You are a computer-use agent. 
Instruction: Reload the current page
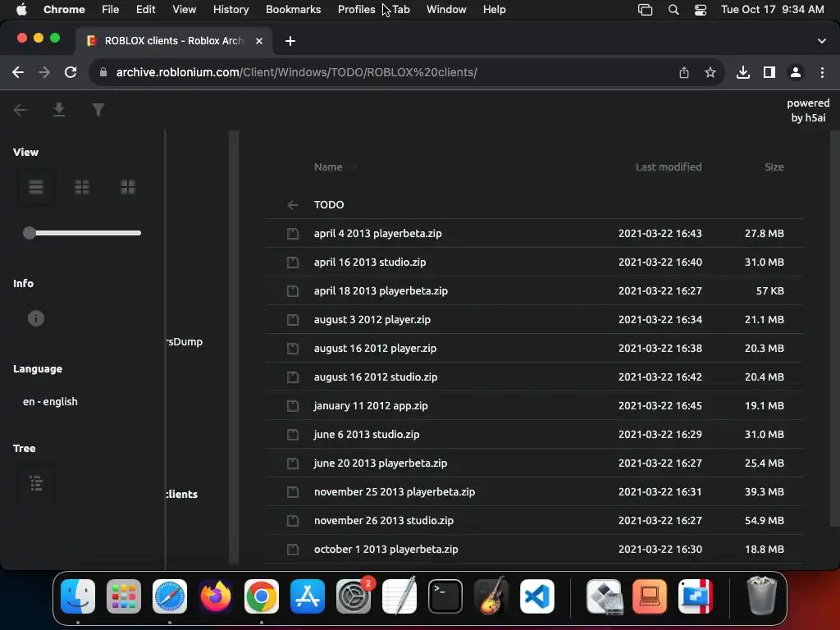[x=71, y=72]
